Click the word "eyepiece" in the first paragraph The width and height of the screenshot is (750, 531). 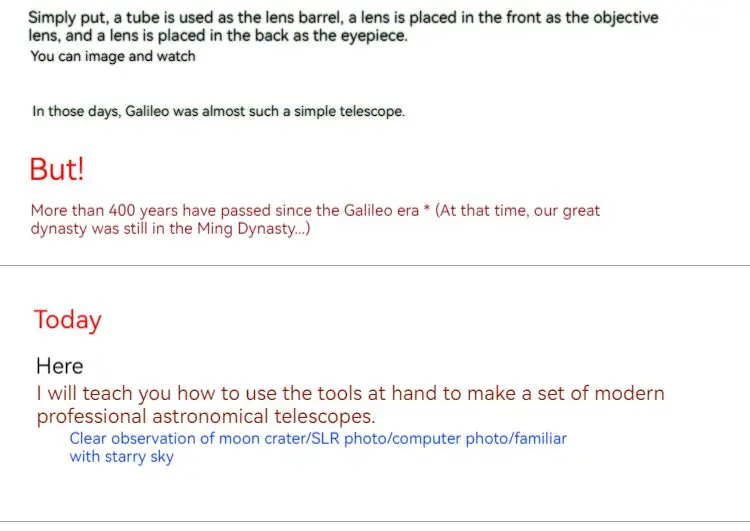(x=373, y=35)
